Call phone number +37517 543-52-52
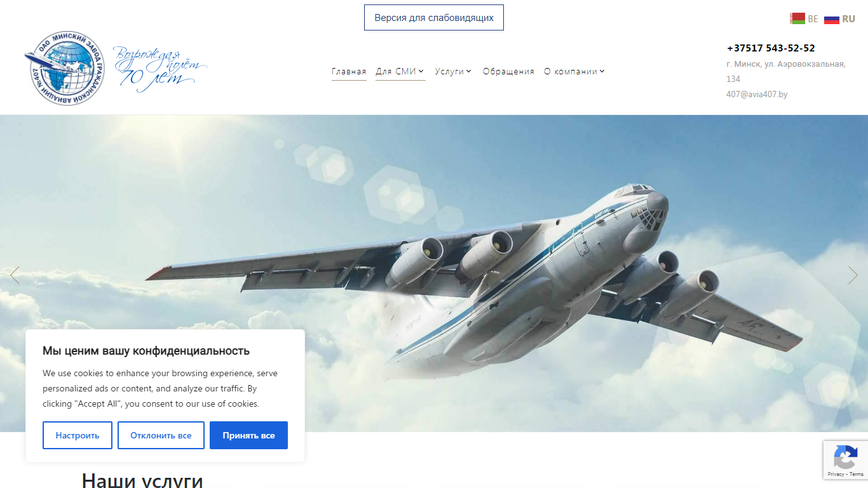 [x=771, y=48]
